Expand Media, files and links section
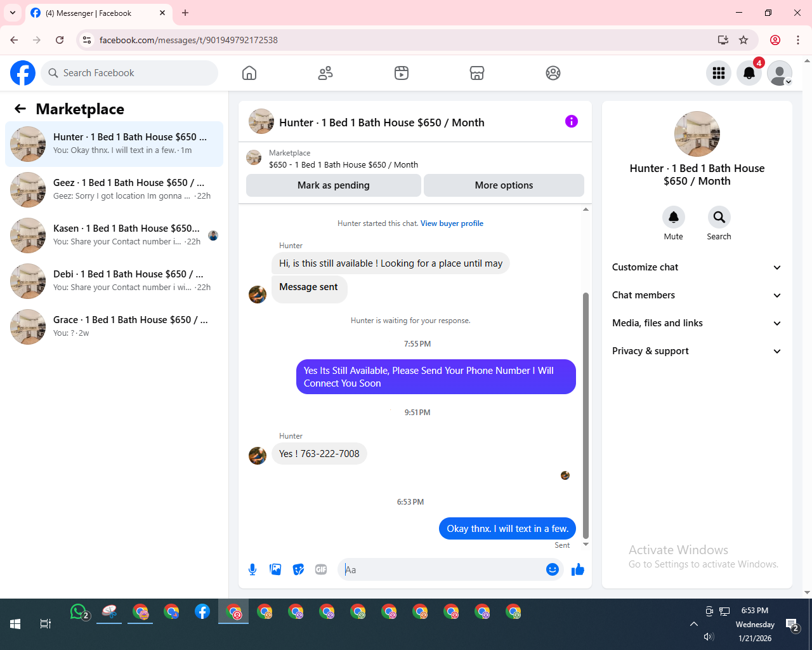This screenshot has width=812, height=650. (x=697, y=323)
